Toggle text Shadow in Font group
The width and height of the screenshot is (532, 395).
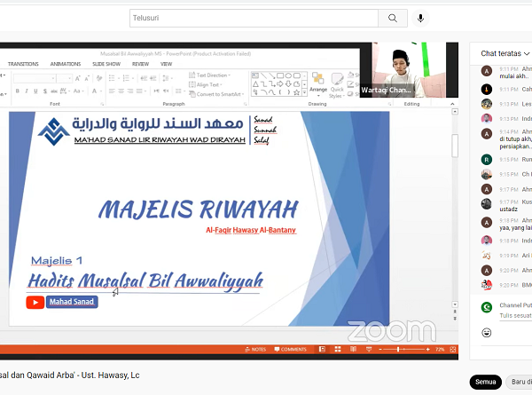[45, 91]
